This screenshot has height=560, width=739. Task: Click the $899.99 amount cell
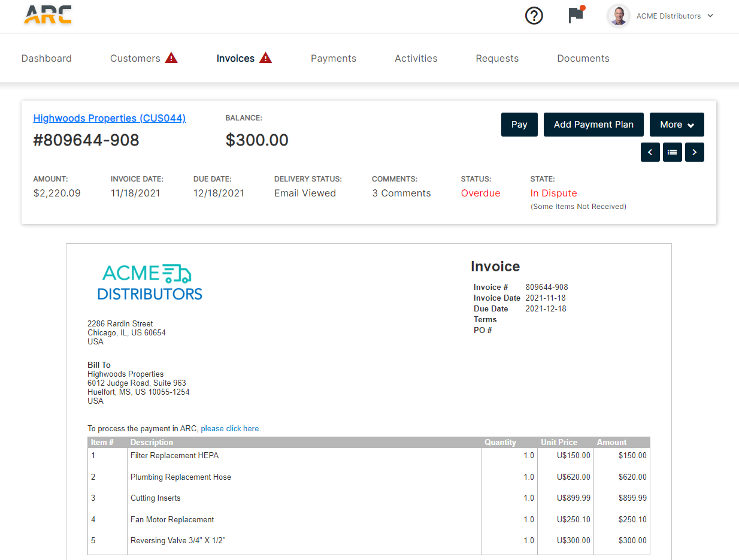[x=632, y=498]
